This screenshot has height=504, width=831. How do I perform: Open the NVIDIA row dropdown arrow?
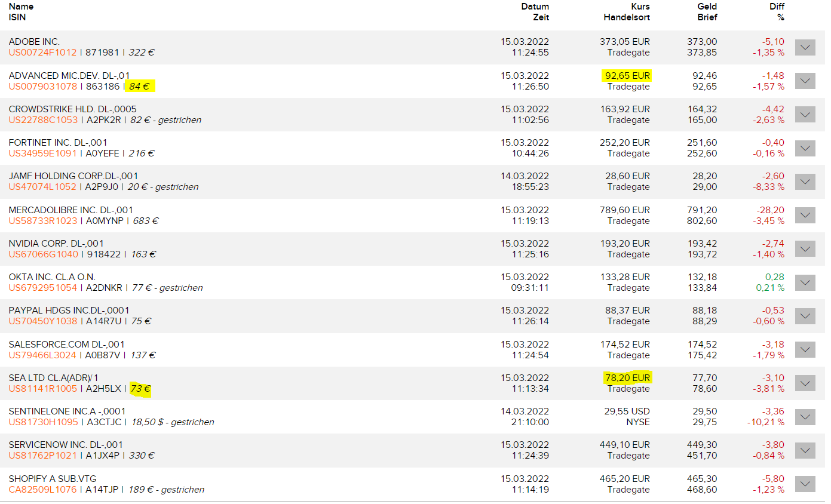click(805, 248)
